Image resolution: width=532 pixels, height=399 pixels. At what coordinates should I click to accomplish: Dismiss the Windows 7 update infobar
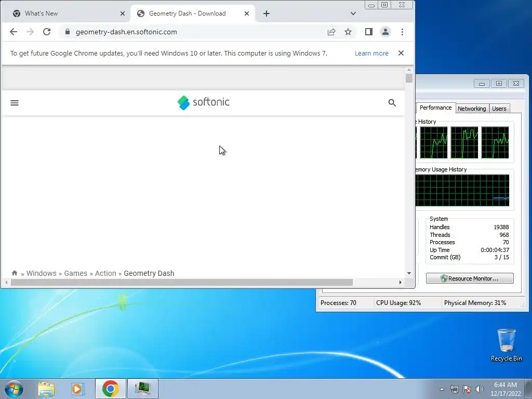click(401, 54)
